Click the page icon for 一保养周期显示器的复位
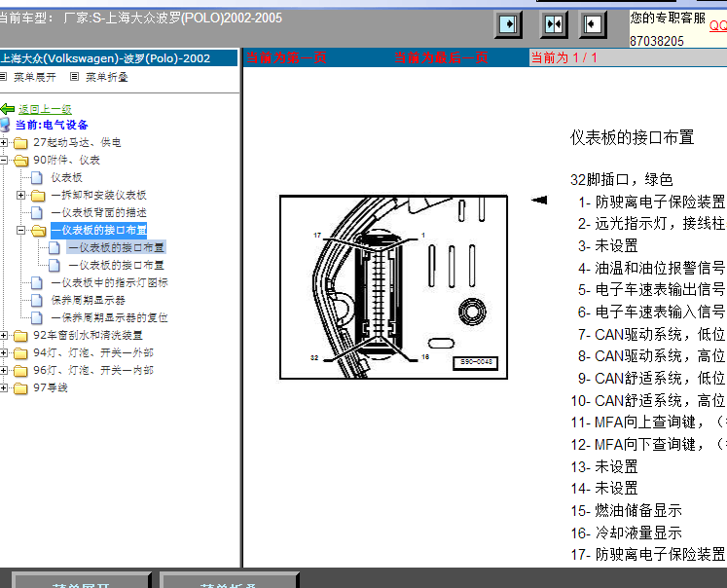The image size is (727, 588). [37, 318]
